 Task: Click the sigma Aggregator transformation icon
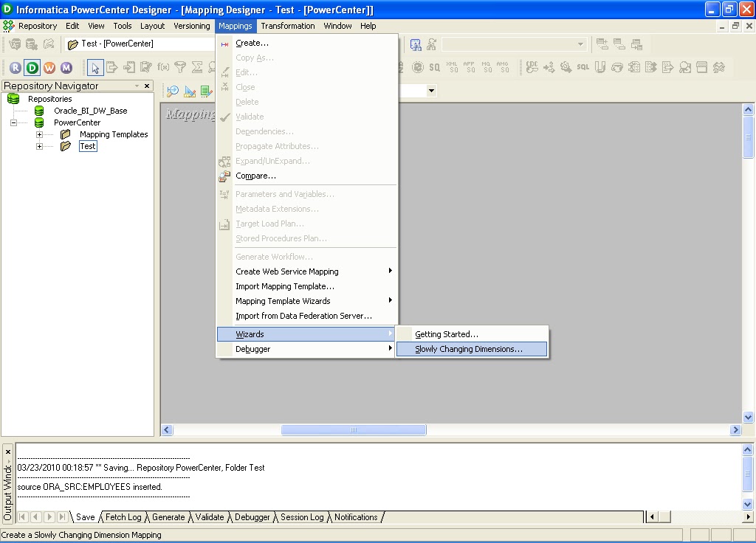(x=196, y=67)
